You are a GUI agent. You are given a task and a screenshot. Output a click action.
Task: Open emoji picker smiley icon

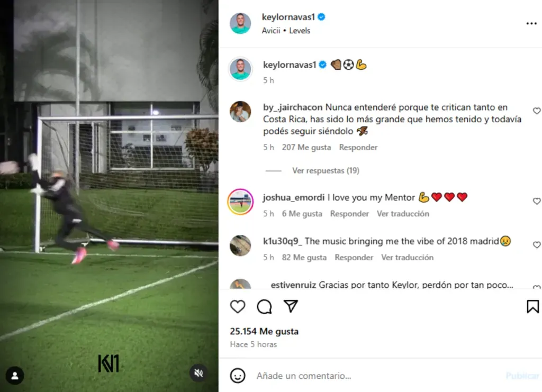pos(238,376)
